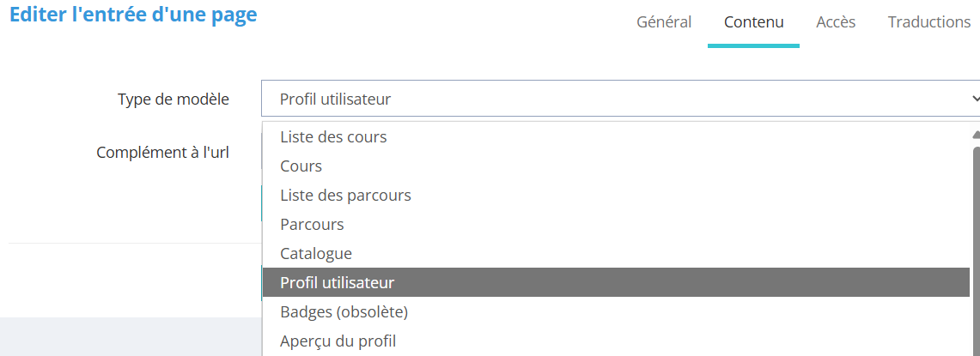Switch to the Général tab
The image size is (980, 356).
[x=663, y=22]
